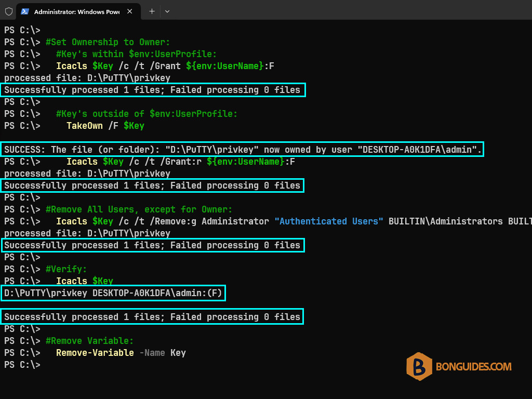Click the last empty 'PS C:\>' prompt
The width and height of the screenshot is (532, 399).
coord(22,364)
